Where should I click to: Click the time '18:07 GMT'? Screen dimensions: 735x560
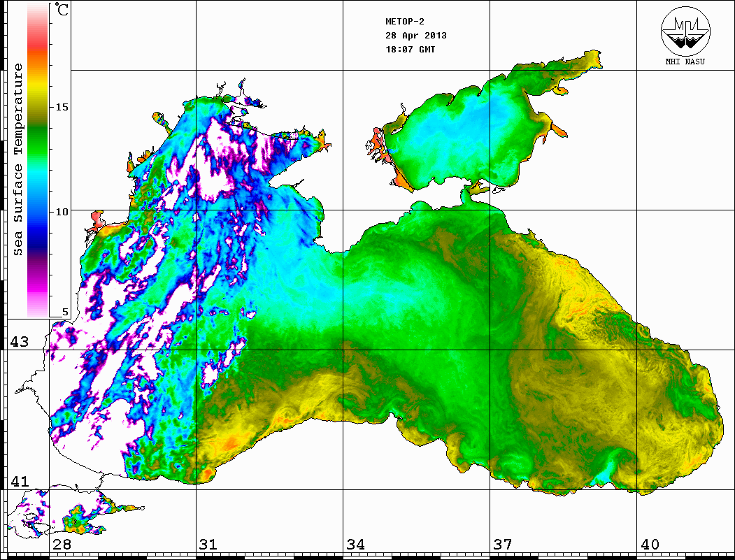tap(410, 49)
